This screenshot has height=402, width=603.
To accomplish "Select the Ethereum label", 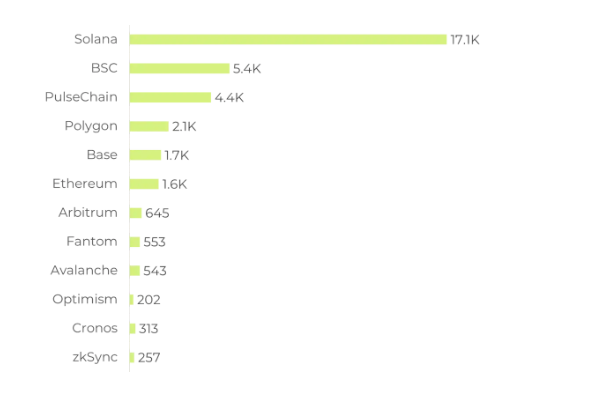I will [85, 184].
